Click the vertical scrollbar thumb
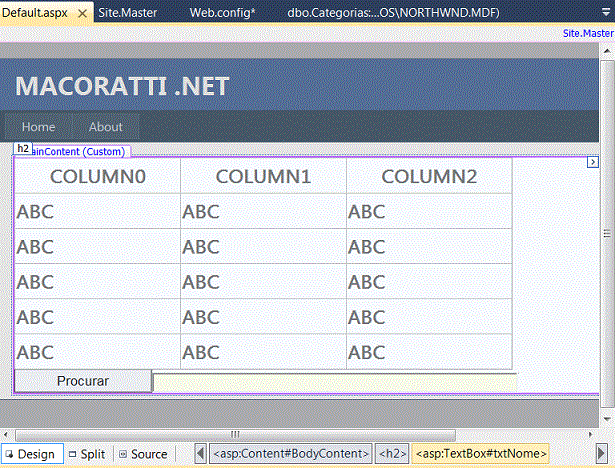 (607, 234)
